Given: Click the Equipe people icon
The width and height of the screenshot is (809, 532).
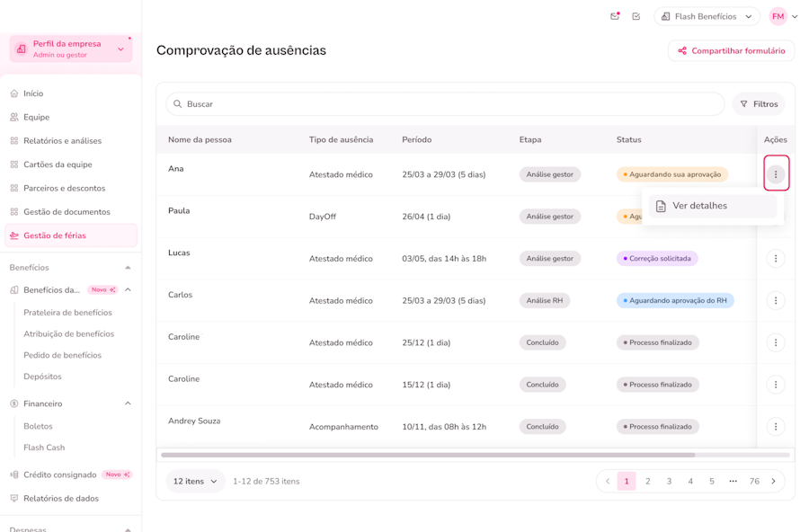Looking at the screenshot, I should [x=13, y=117].
